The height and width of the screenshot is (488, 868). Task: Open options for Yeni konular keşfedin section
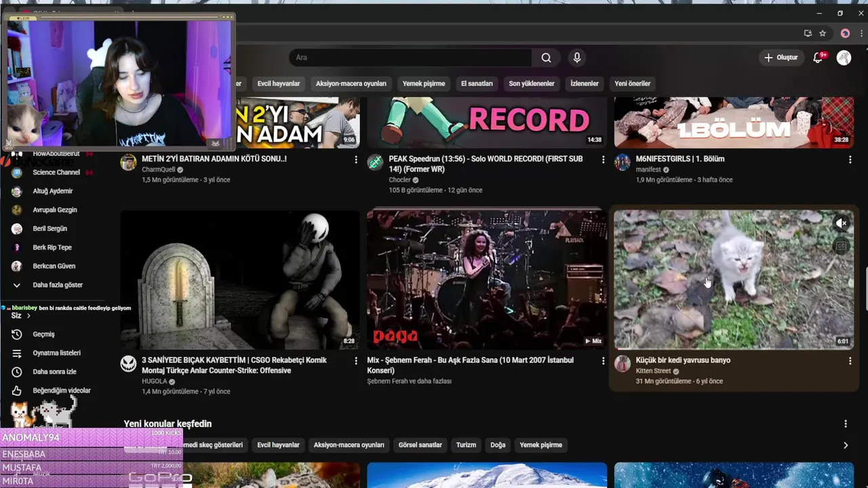point(845,424)
